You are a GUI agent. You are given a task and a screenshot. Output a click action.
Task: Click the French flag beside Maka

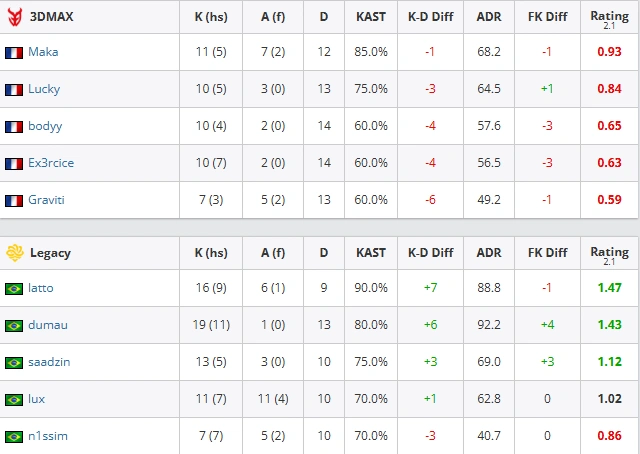14,53
